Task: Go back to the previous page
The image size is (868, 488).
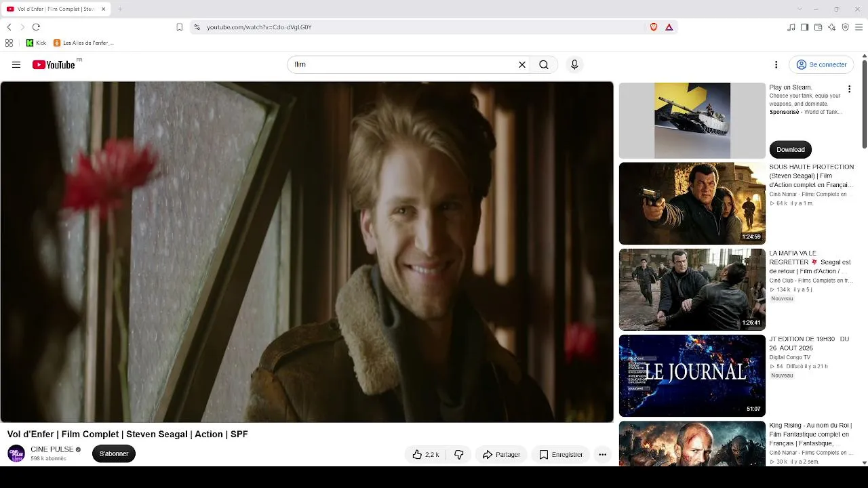Action: [x=9, y=27]
